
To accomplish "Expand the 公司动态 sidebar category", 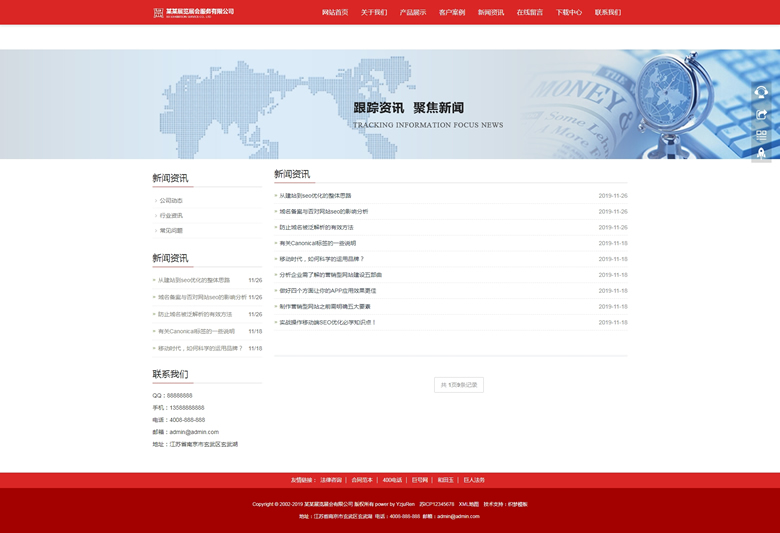I will click(171, 200).
